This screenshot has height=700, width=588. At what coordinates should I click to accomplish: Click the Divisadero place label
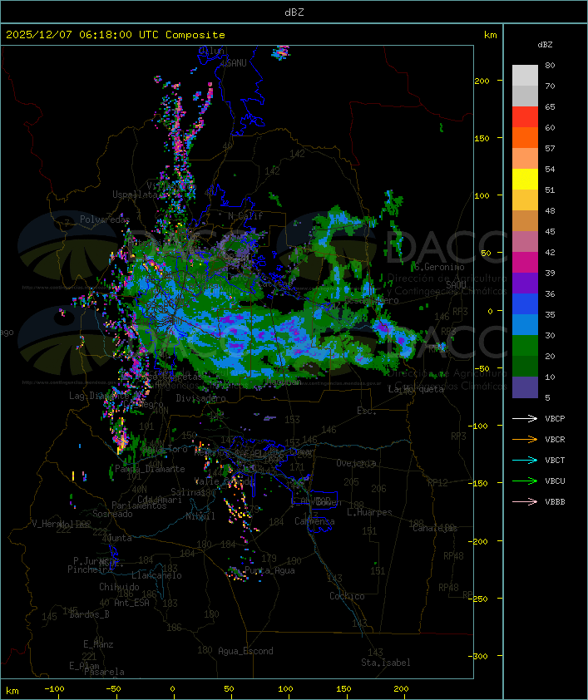coord(200,397)
